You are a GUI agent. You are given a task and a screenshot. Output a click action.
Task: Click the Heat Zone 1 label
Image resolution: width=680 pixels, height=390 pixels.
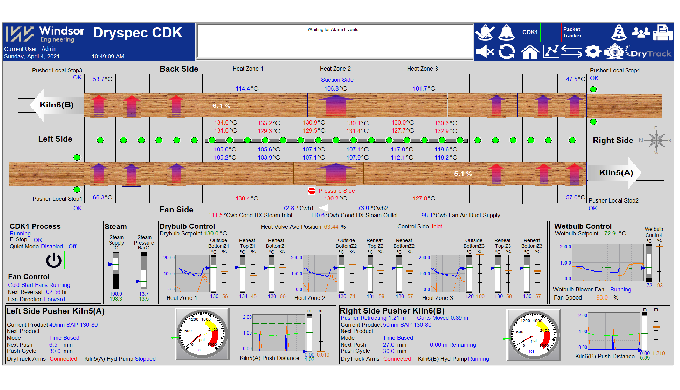248,69
